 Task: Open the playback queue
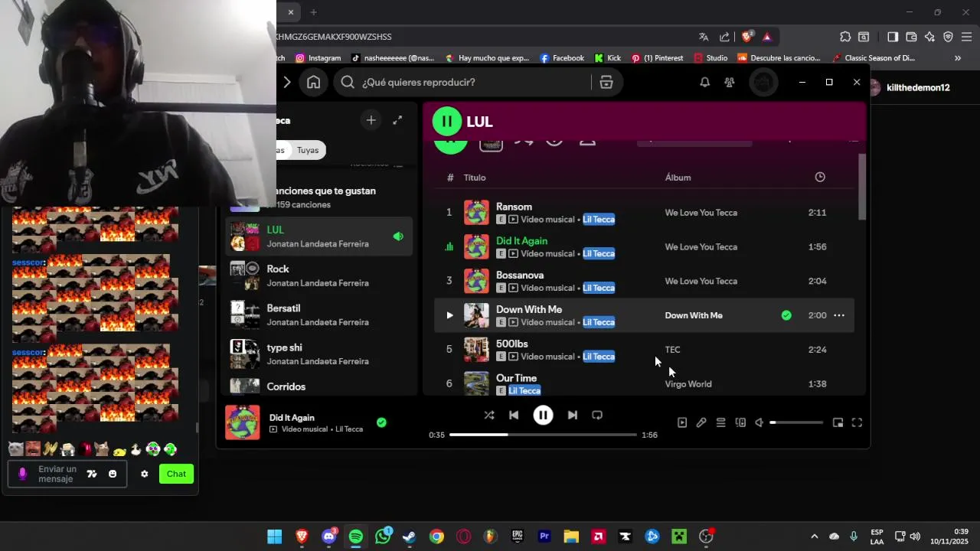point(720,422)
